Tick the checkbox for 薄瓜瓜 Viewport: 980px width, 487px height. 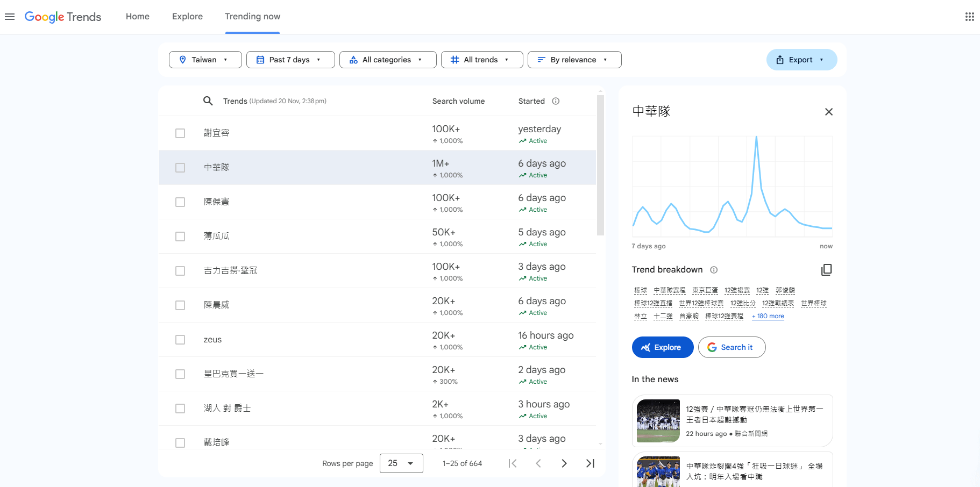point(180,237)
